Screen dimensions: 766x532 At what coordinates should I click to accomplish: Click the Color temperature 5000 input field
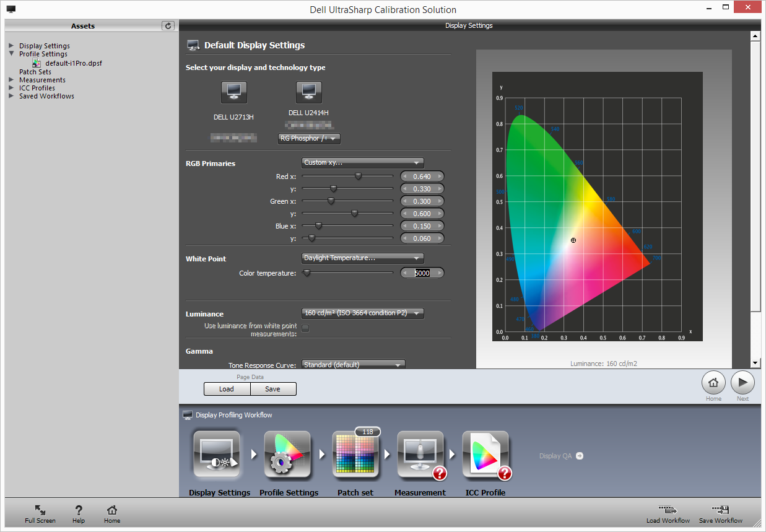[422, 273]
